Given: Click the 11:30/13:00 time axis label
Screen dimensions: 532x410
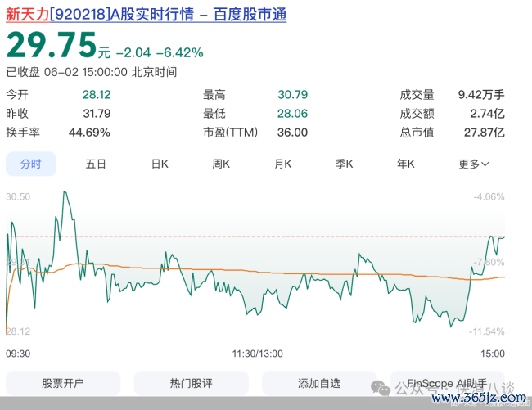Looking at the screenshot, I should 258,354.
